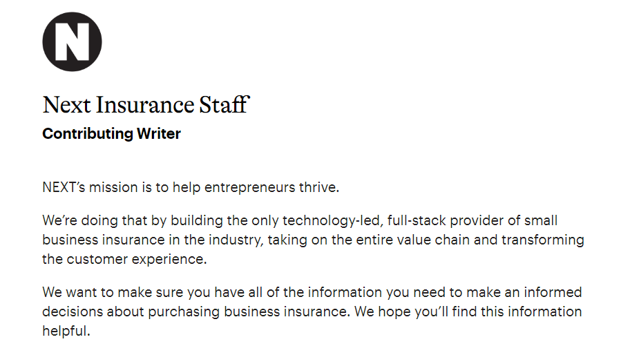The height and width of the screenshot is (364, 630).
Task: Click the word informed in the last paragraph
Action: pos(553,292)
